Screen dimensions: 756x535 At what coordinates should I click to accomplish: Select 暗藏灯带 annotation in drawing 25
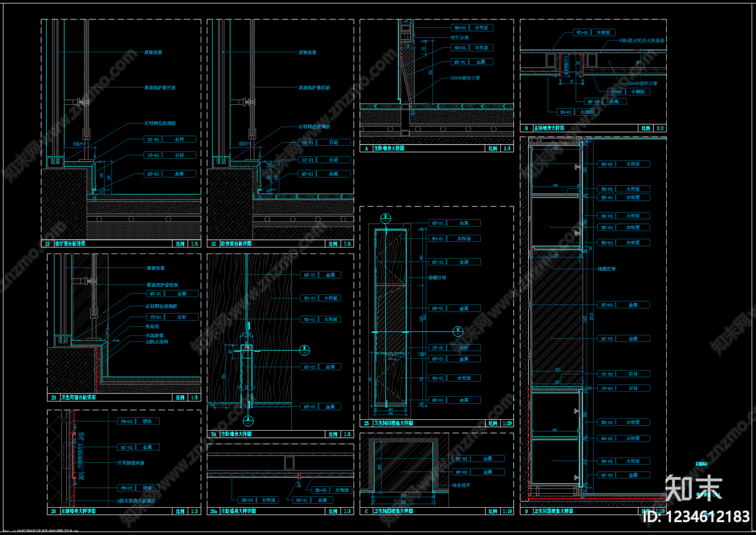[x=437, y=278]
